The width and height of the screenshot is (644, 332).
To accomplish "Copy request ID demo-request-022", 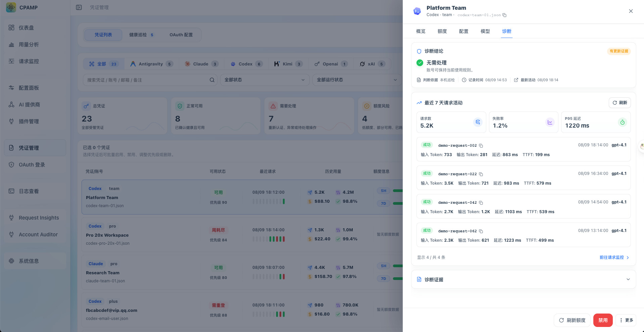I will point(481,174).
